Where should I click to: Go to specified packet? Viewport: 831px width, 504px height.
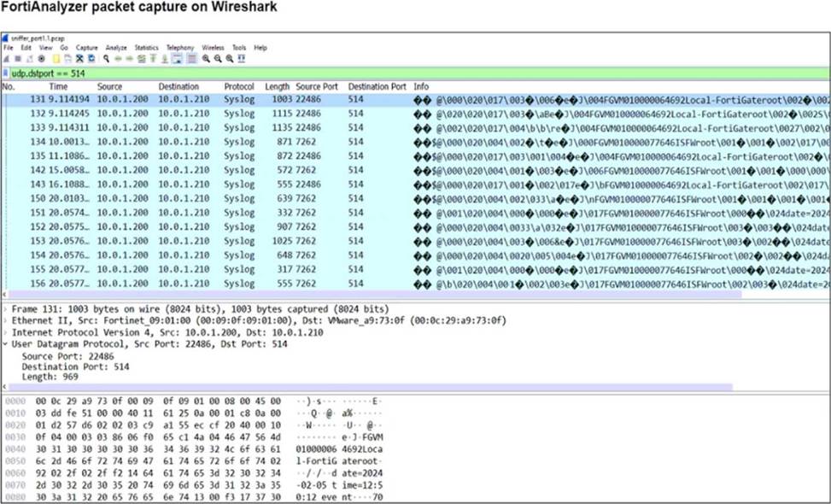coord(141,59)
